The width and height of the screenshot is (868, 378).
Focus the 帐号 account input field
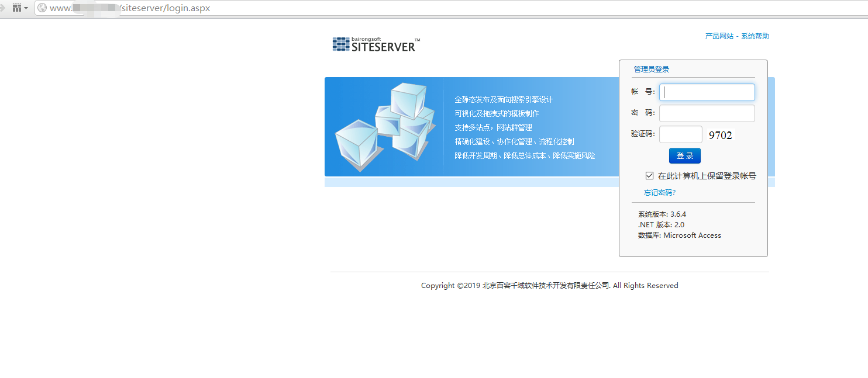point(707,92)
